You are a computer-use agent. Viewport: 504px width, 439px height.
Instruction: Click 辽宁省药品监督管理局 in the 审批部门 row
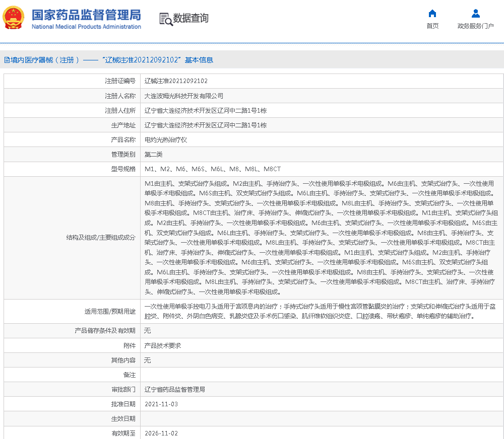point(174,390)
